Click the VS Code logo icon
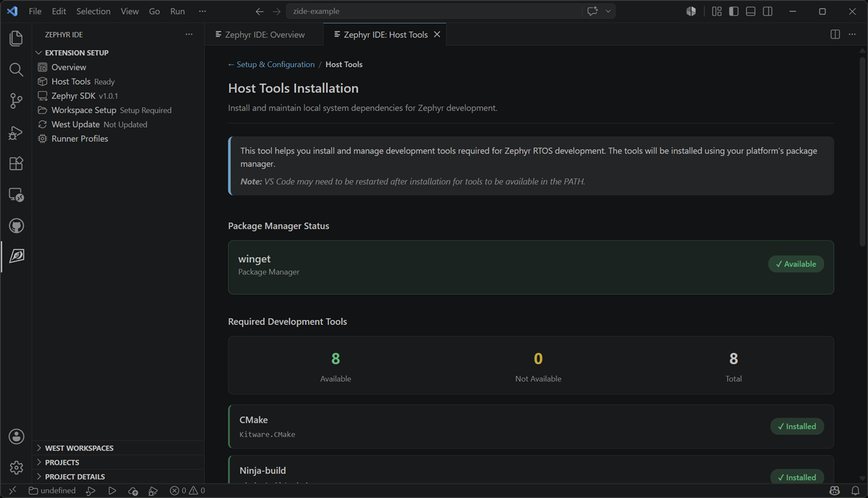Viewport: 868px width, 498px height. (x=12, y=11)
